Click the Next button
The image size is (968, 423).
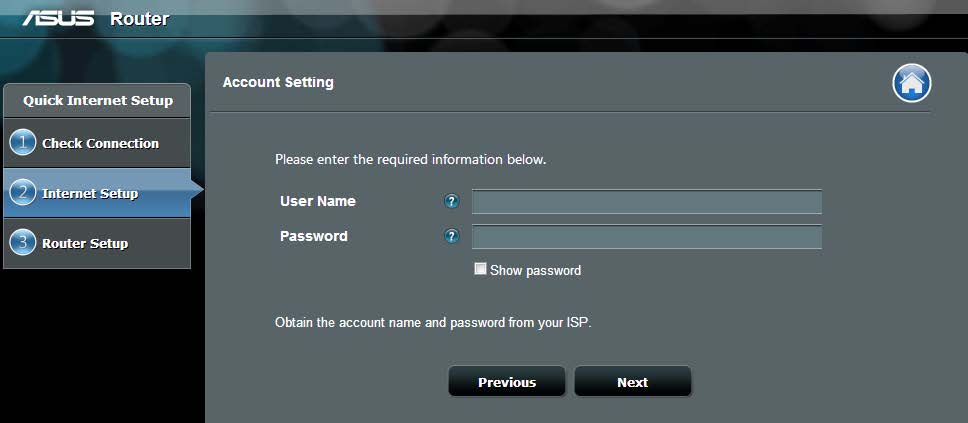coord(633,382)
